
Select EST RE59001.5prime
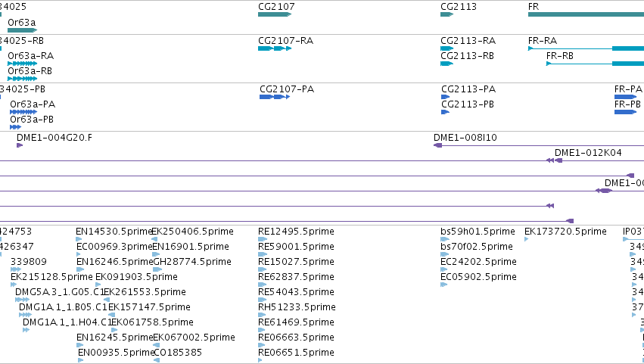pos(262,254)
